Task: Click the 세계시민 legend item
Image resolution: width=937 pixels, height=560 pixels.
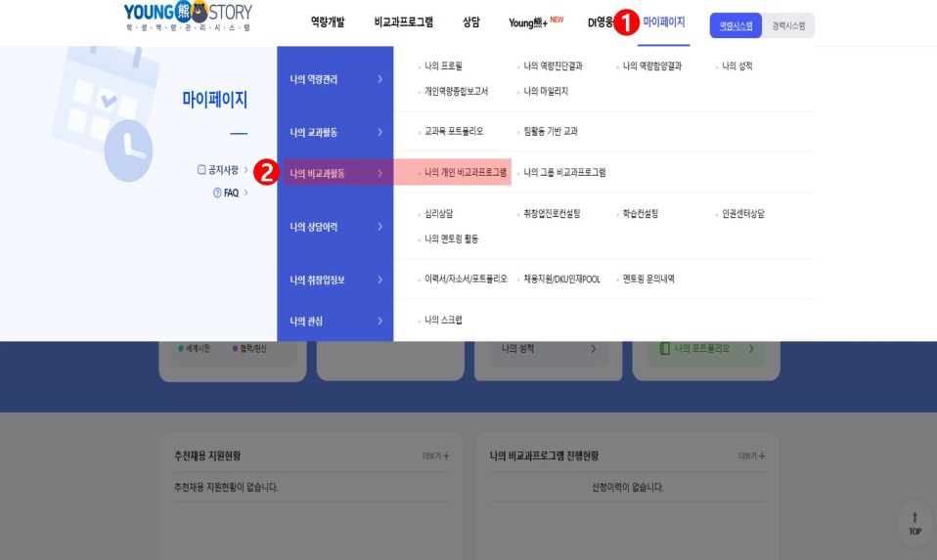Action: 195,349
